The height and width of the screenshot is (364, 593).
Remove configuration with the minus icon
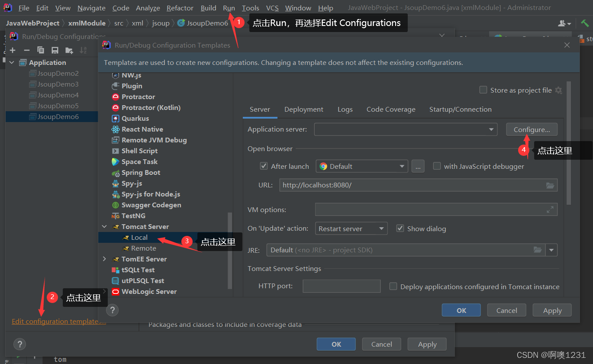coord(26,51)
